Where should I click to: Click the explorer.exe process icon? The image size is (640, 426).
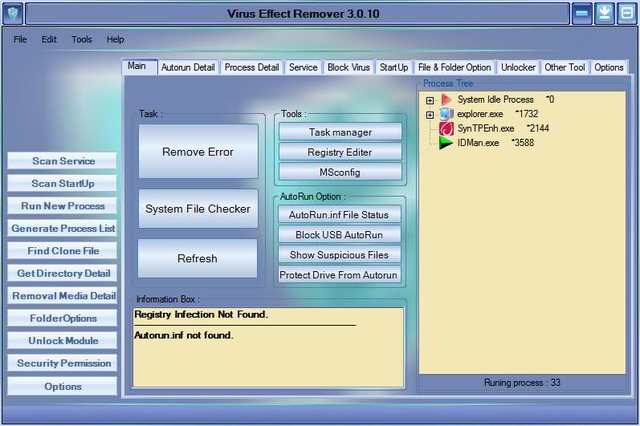446,114
